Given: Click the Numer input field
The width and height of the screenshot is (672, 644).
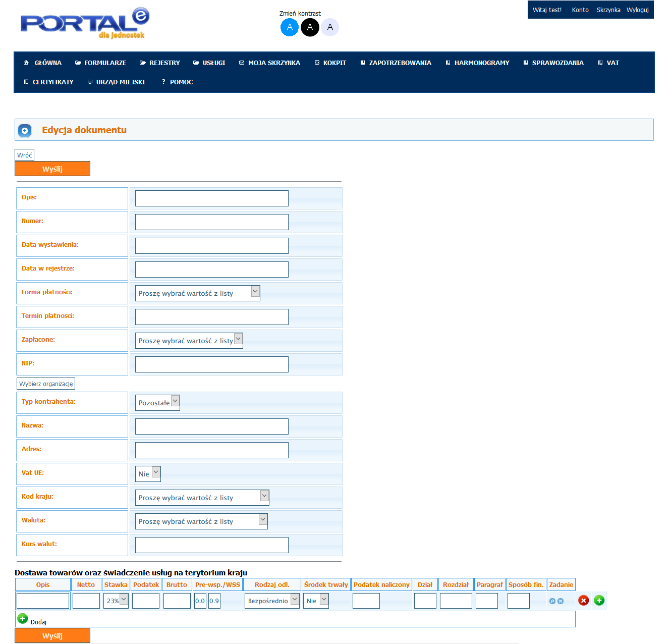Looking at the screenshot, I should 212,222.
